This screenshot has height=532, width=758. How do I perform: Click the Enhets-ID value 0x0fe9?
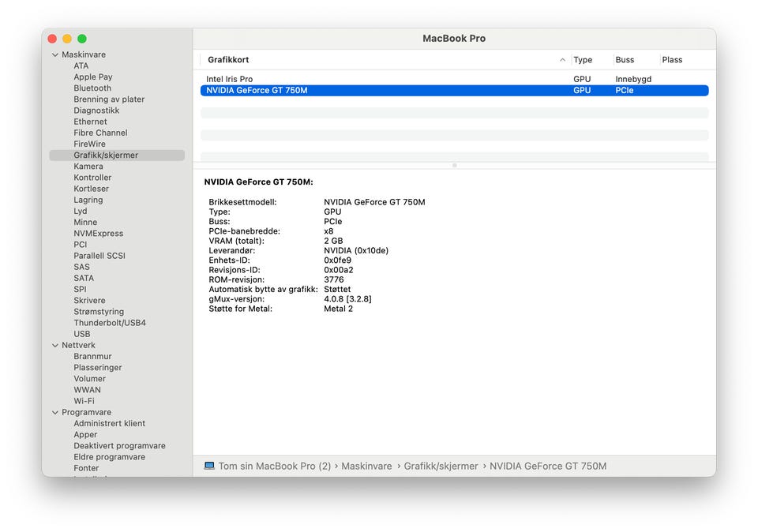click(337, 260)
